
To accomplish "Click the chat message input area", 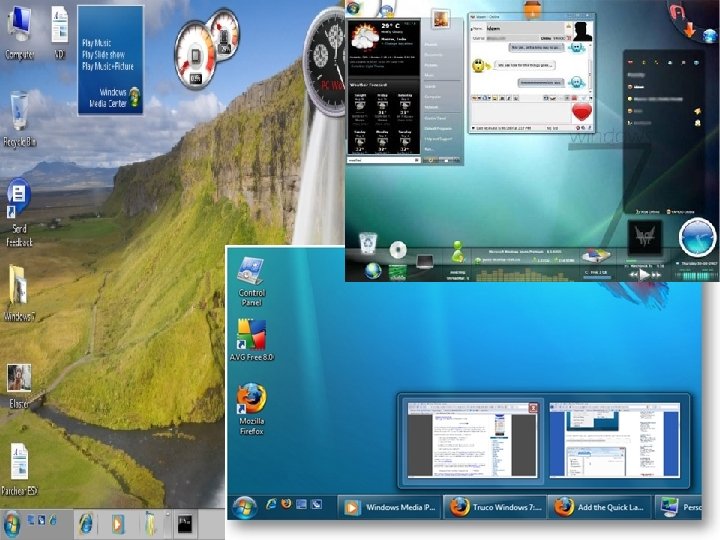I will tap(521, 112).
